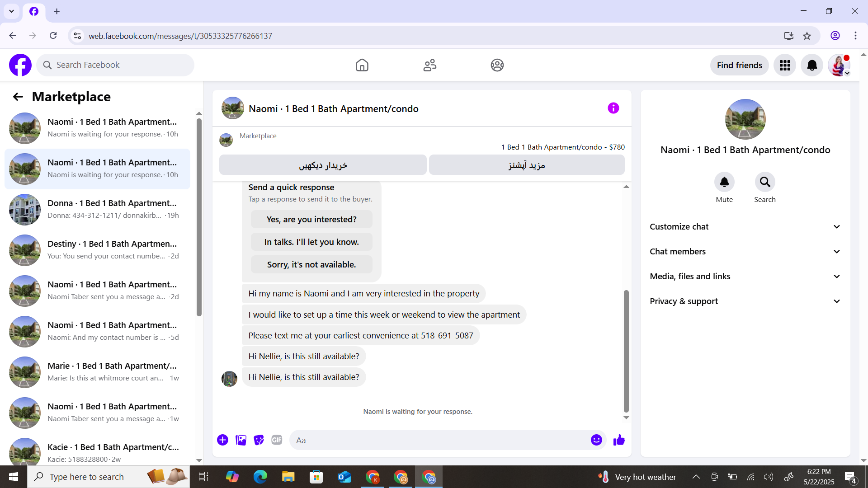Viewport: 868px width, 488px height.
Task: Open the account profile picture menu
Action: pyautogui.click(x=839, y=66)
